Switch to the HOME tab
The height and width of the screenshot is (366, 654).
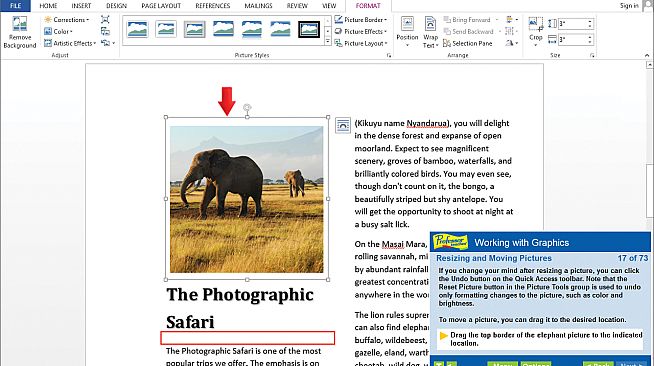click(x=48, y=6)
